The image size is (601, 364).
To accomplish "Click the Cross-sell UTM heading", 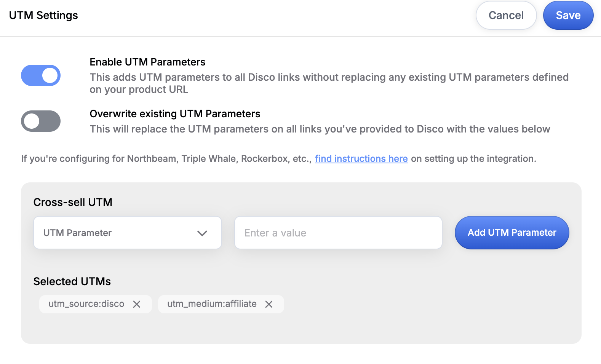I will click(x=73, y=202).
